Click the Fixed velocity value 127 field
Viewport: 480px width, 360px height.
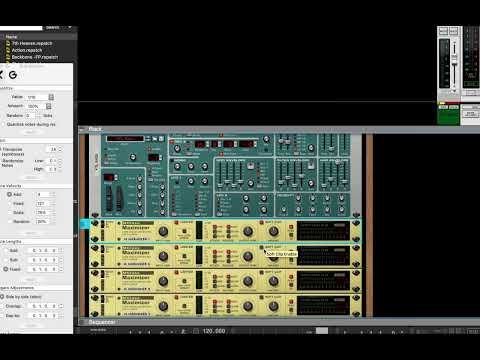coord(43,203)
